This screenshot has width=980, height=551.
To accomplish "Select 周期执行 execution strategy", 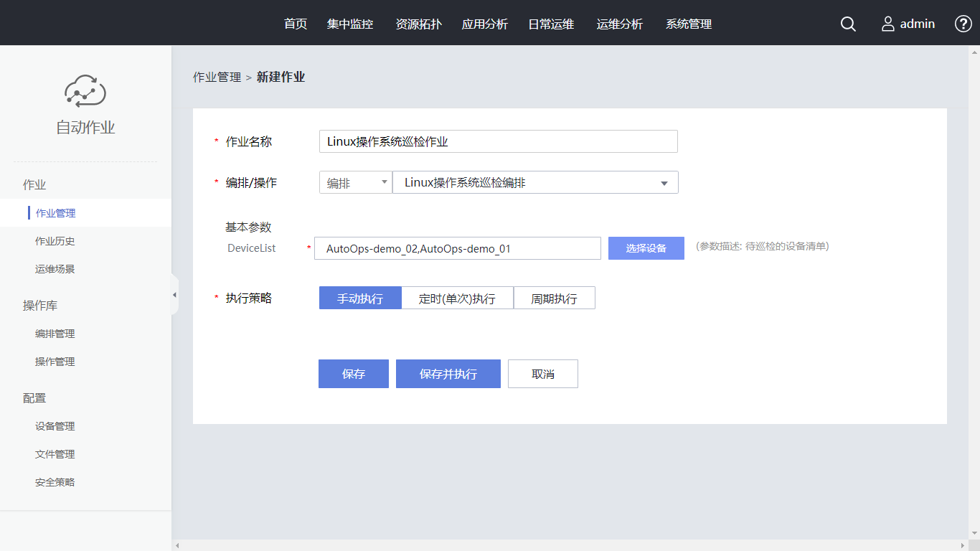I will click(x=554, y=298).
